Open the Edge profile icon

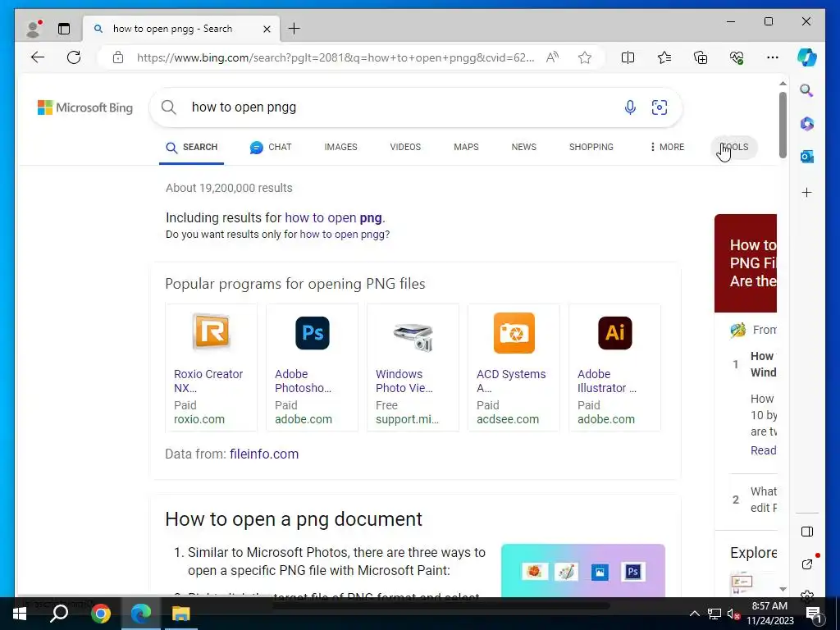pyautogui.click(x=34, y=29)
